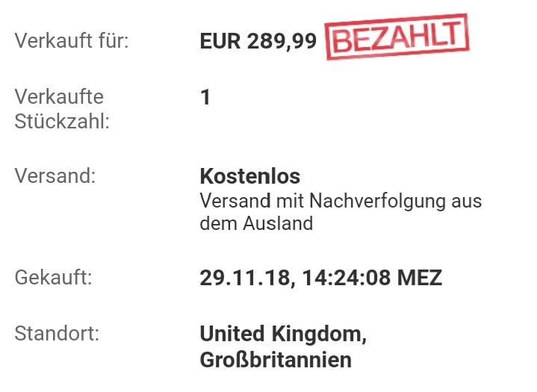Click the sold quantity value 1
Viewport: 537px width, 392px height.
205,98
